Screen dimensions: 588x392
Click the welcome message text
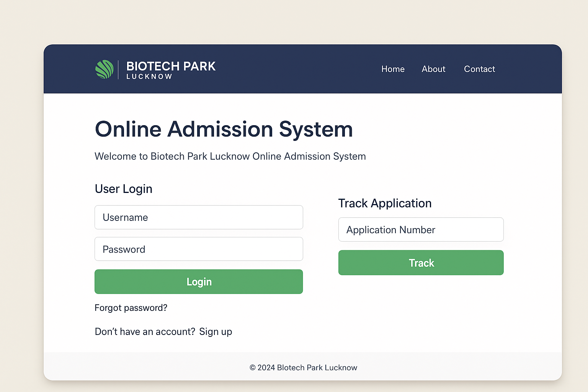[230, 156]
